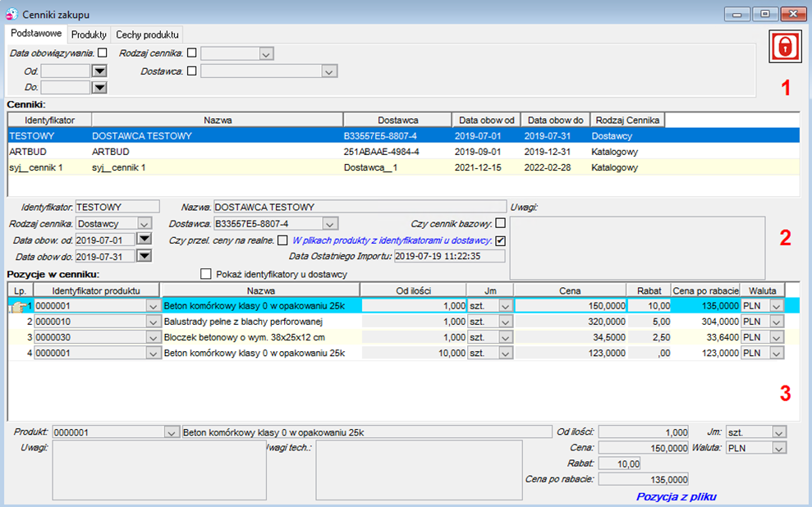Enable the Data obowiązywania filter checkbox
812x507 pixels.
point(103,53)
